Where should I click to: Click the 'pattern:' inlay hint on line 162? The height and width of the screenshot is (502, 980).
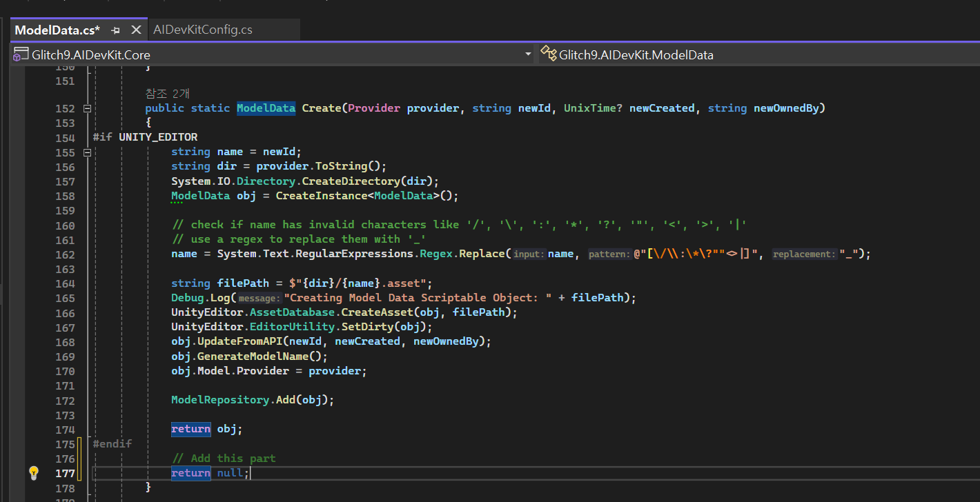pyautogui.click(x=609, y=254)
